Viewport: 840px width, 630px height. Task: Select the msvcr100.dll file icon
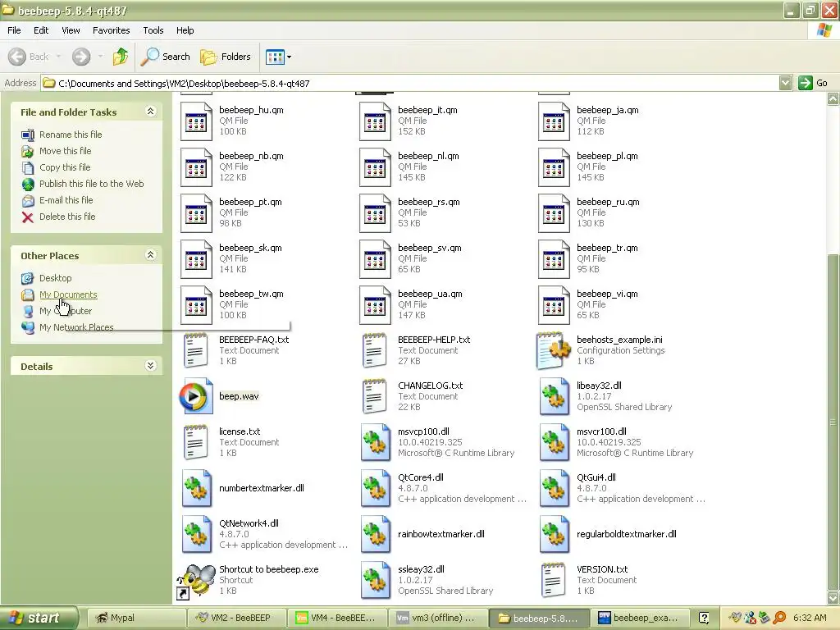tap(554, 442)
